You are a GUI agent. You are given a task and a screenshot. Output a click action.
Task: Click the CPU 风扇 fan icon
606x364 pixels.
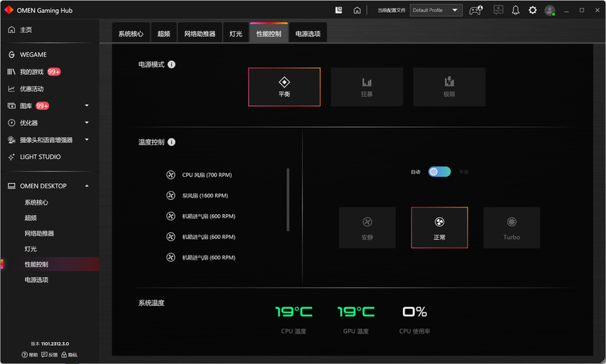tap(170, 175)
